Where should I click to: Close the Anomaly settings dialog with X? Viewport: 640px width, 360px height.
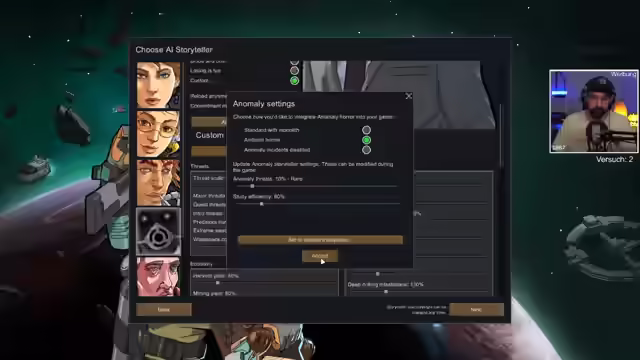click(409, 96)
